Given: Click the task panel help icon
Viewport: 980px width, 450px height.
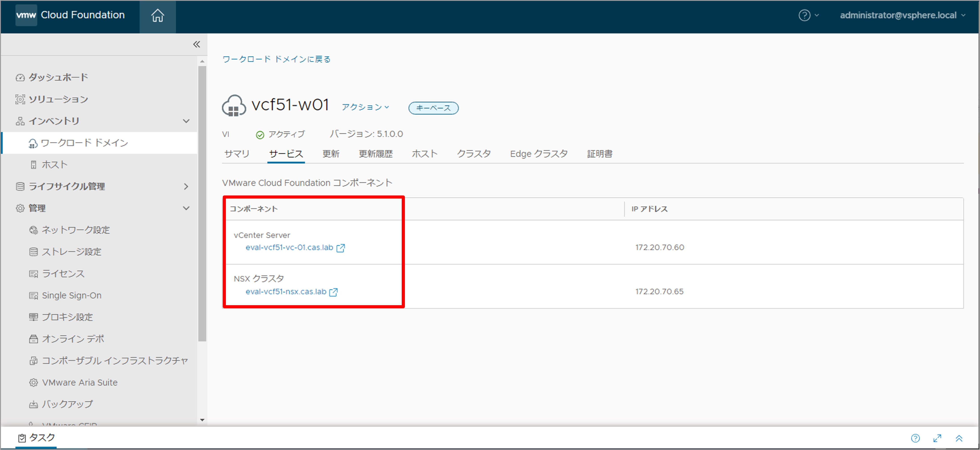Looking at the screenshot, I should [x=915, y=438].
